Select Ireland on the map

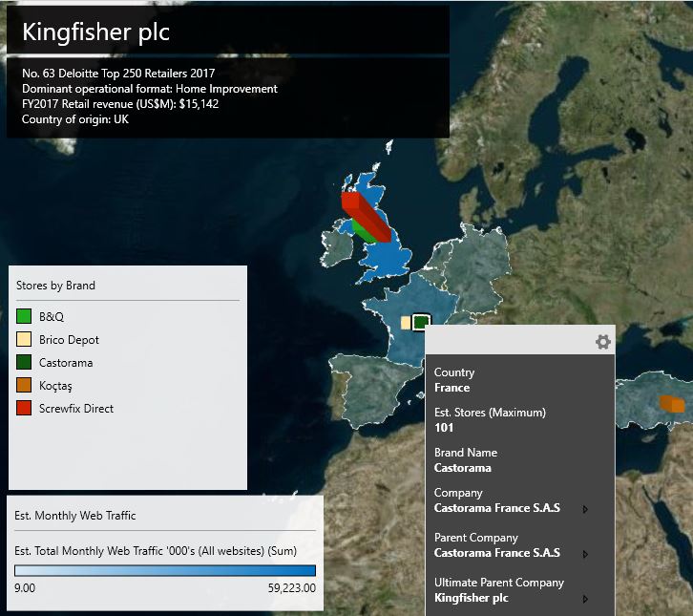(x=336, y=247)
